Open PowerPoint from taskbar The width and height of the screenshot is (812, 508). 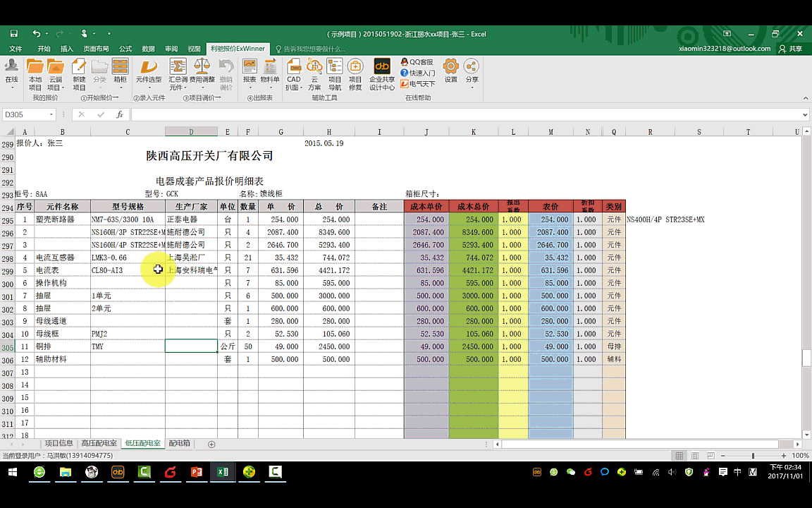pyautogui.click(x=197, y=472)
